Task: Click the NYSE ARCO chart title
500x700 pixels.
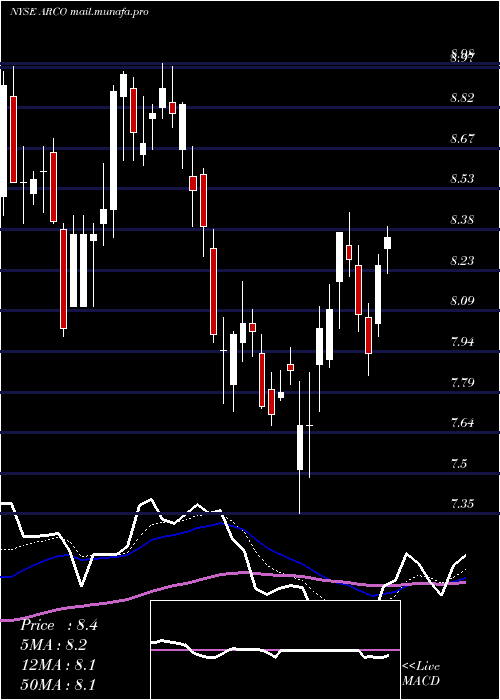Action: click(79, 12)
